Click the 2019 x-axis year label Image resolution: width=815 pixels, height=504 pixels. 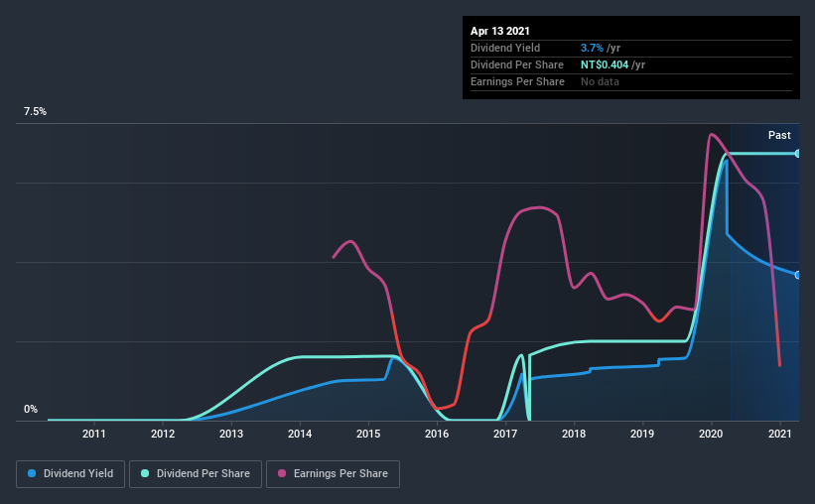tap(642, 434)
